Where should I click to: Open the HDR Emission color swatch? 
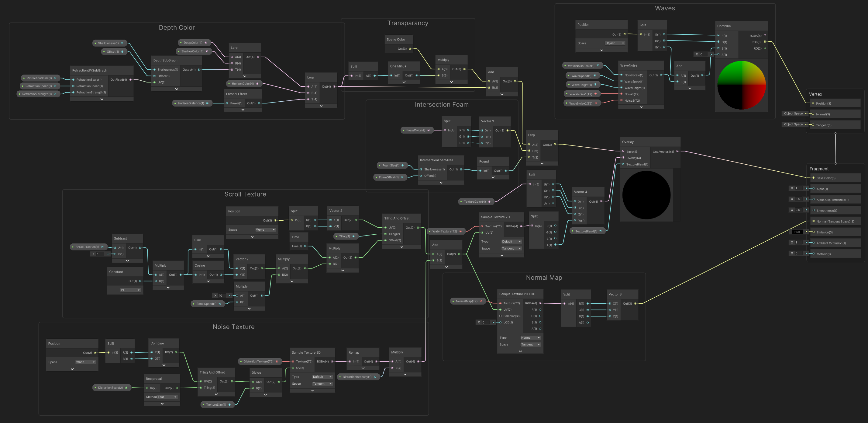797,232
